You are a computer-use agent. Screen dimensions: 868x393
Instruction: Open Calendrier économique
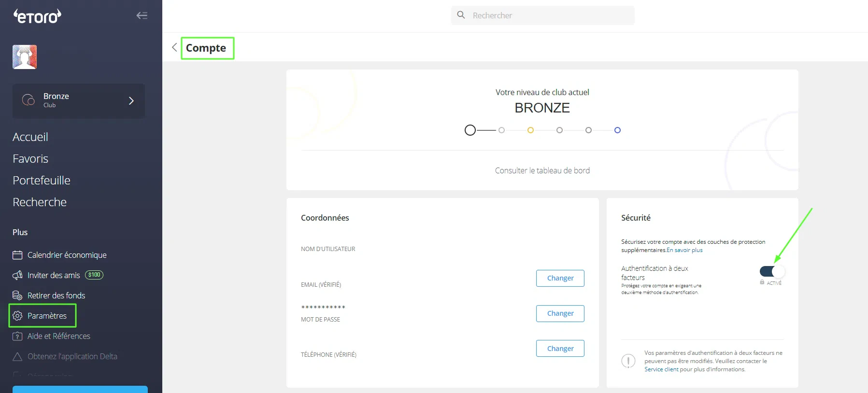point(67,255)
